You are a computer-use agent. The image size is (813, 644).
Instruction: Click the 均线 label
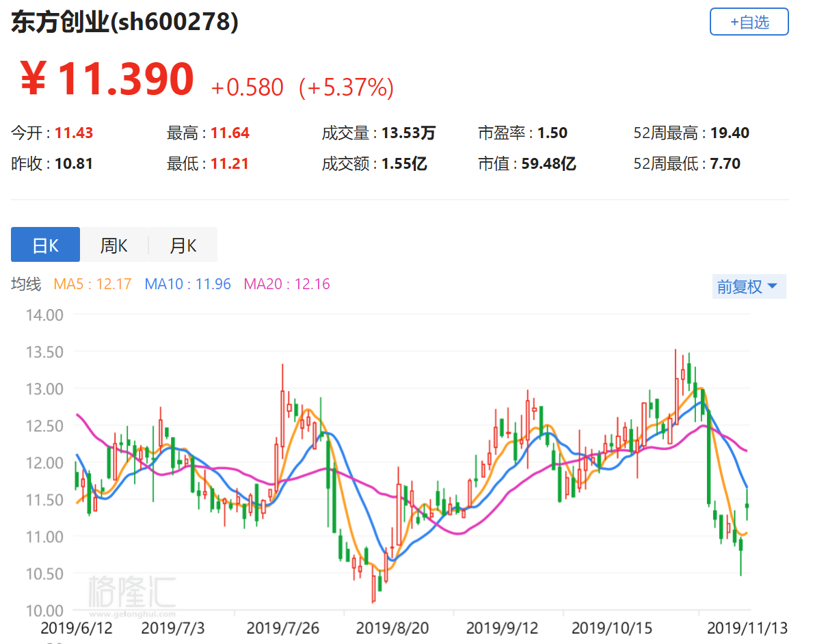tap(26, 284)
